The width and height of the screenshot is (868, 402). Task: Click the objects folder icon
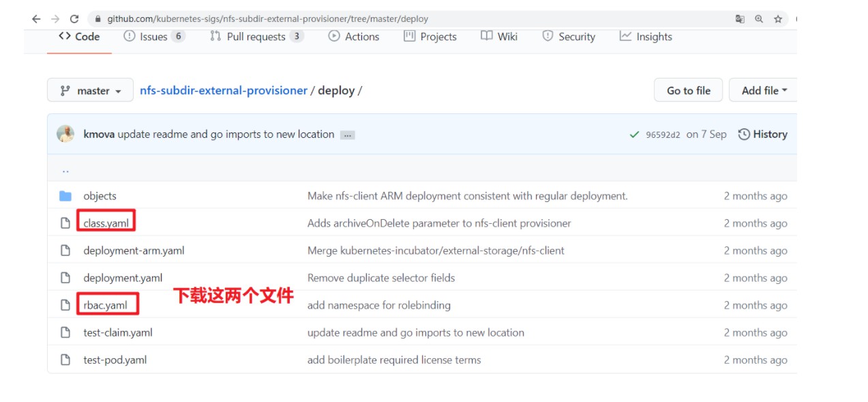65,196
